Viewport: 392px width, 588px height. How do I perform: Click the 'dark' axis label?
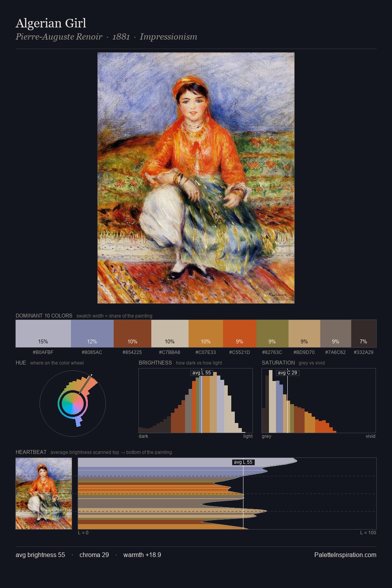(x=143, y=436)
